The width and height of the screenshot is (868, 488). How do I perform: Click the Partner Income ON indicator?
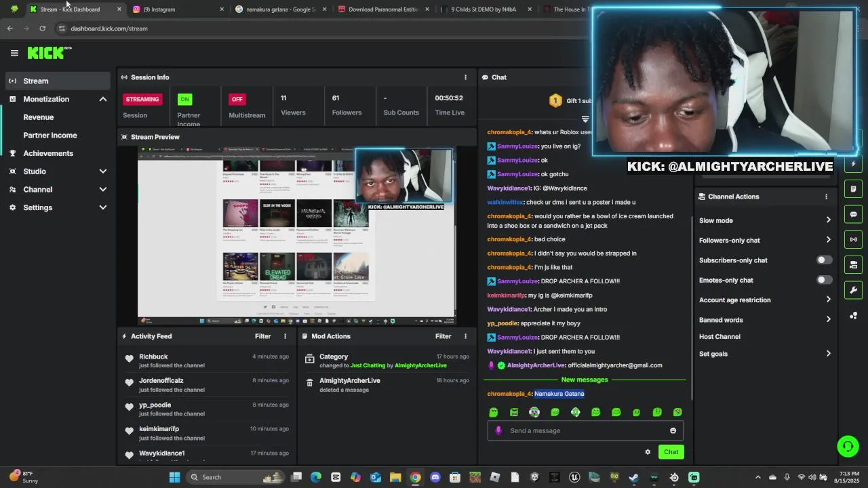(184, 99)
